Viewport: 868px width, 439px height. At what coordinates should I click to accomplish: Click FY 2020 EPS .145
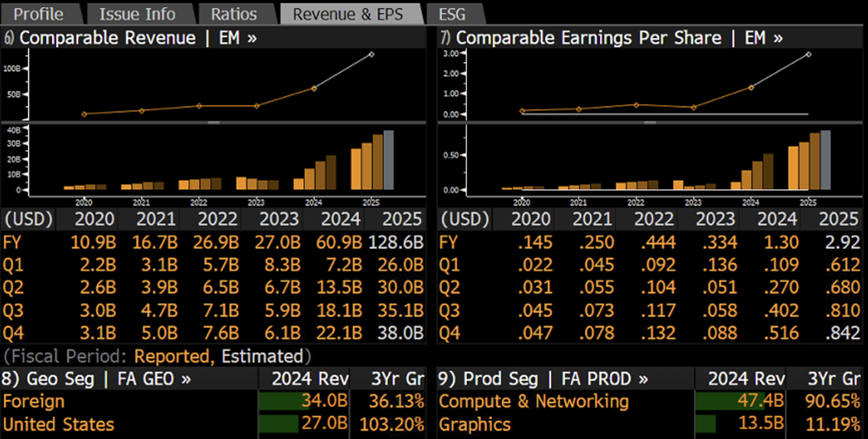pyautogui.click(x=535, y=242)
